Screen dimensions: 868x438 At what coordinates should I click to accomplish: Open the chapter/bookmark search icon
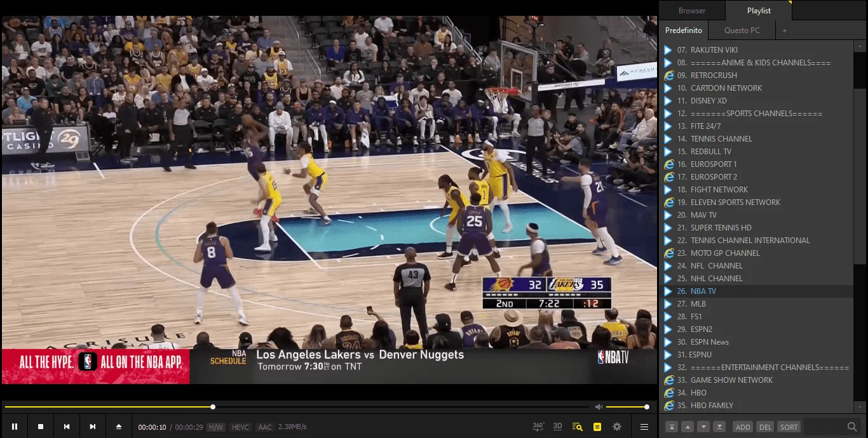coord(577,427)
